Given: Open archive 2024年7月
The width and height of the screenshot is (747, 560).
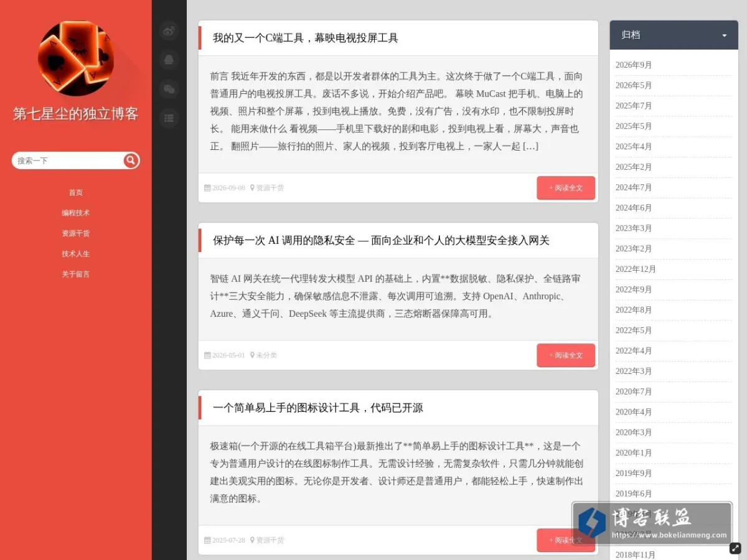Looking at the screenshot, I should (x=634, y=187).
